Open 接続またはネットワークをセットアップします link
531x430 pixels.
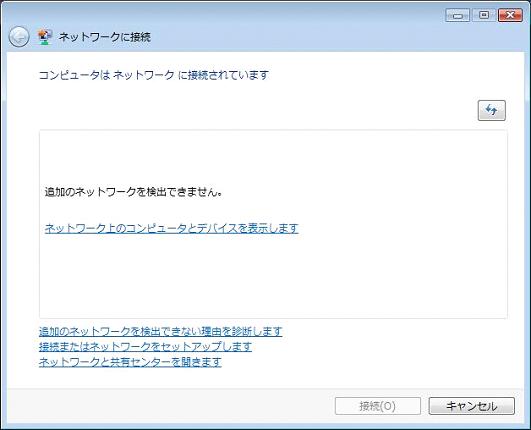[x=145, y=346]
